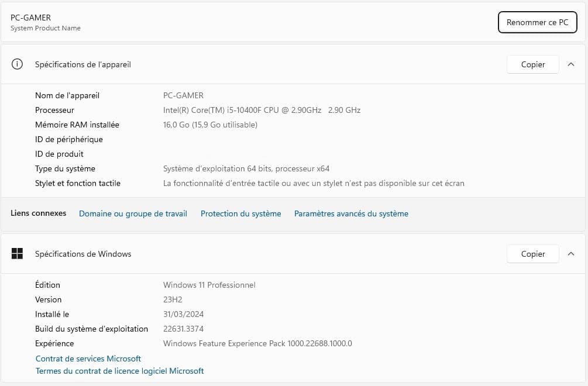Click the Renommer ce PC button
This screenshot has height=386, width=588.
click(537, 22)
